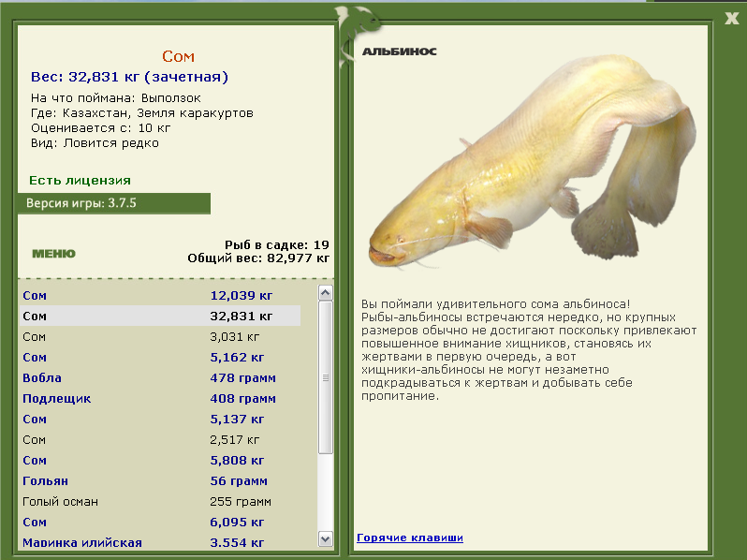Viewport: 747px width, 560px height.
Task: Click the scroll down arrow of fish list
Action: point(326,539)
